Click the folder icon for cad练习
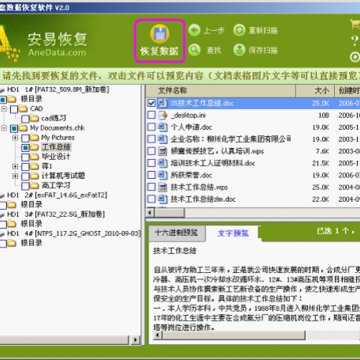Viewport: 360px width, 360px height. pyautogui.click(x=35, y=118)
